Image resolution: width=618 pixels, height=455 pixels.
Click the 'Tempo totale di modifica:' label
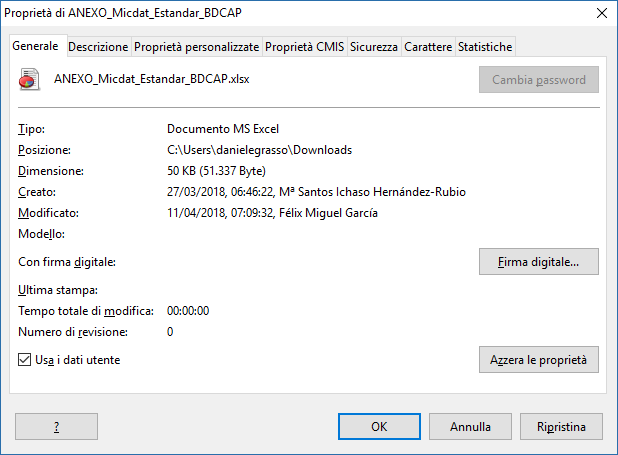86,311
